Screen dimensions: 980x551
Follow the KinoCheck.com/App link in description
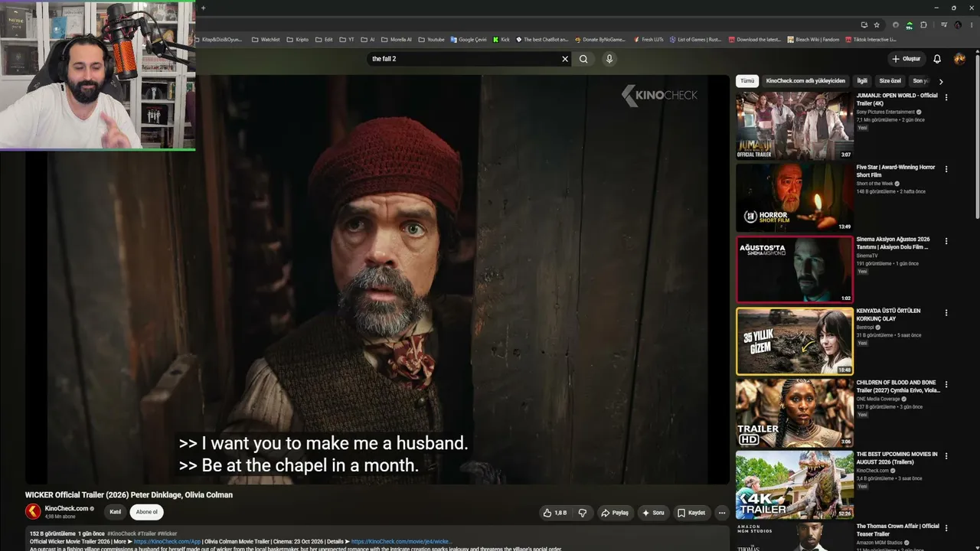pos(167,542)
